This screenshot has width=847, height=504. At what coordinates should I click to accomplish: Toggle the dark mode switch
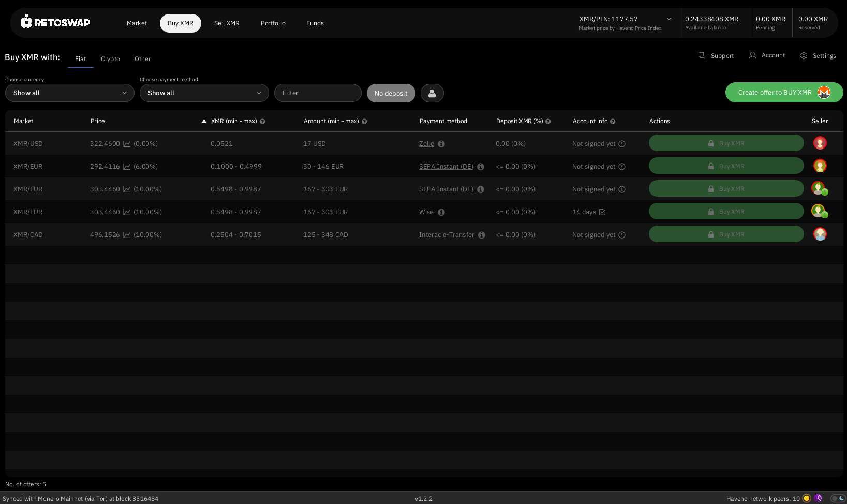pyautogui.click(x=838, y=498)
